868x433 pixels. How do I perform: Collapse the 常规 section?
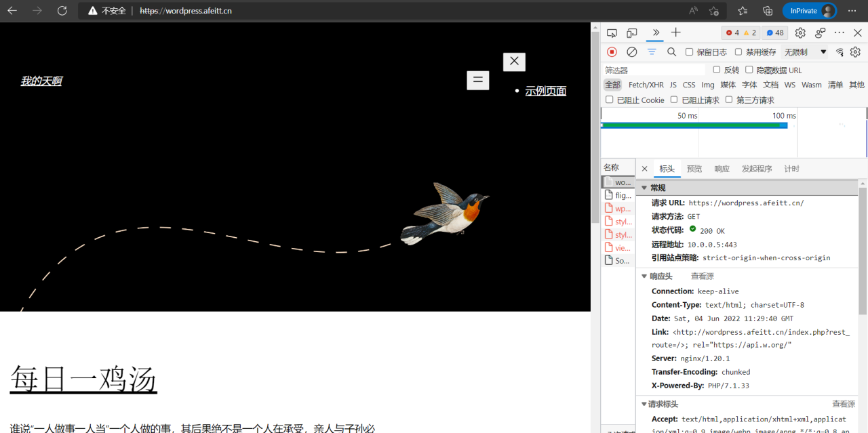click(644, 188)
